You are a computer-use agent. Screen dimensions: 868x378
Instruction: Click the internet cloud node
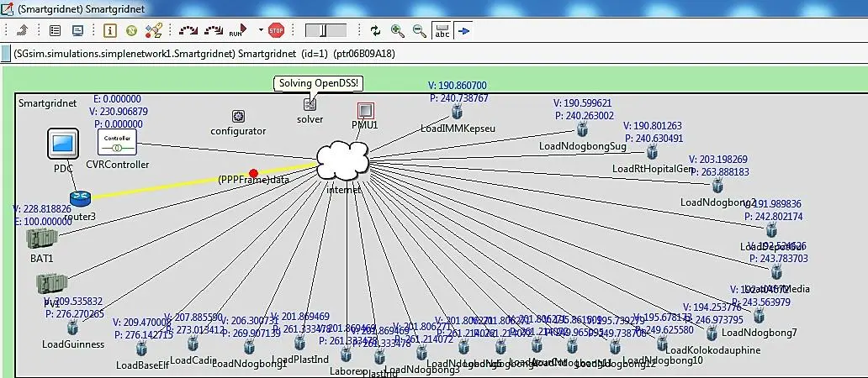point(343,161)
